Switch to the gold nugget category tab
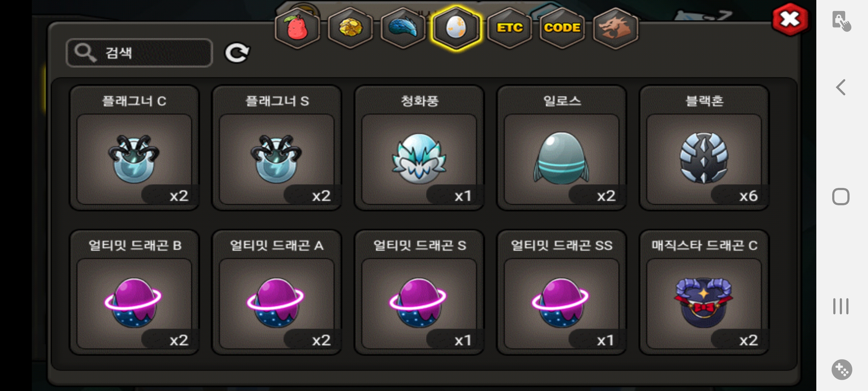The height and width of the screenshot is (391, 868). click(x=350, y=28)
